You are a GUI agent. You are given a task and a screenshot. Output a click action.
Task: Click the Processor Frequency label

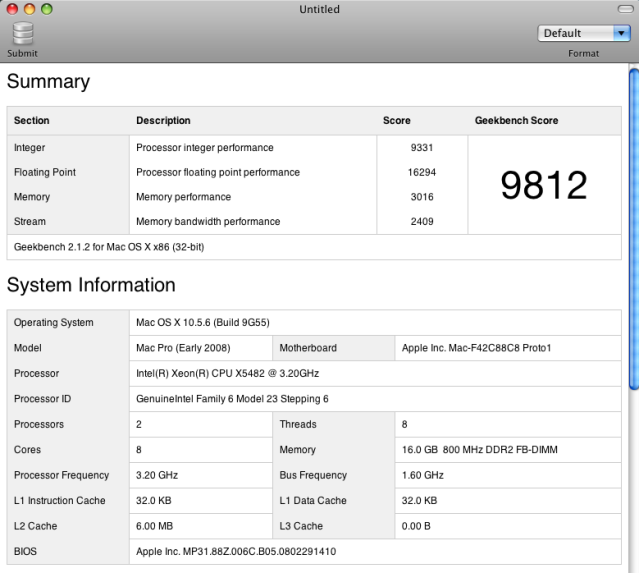[62, 475]
